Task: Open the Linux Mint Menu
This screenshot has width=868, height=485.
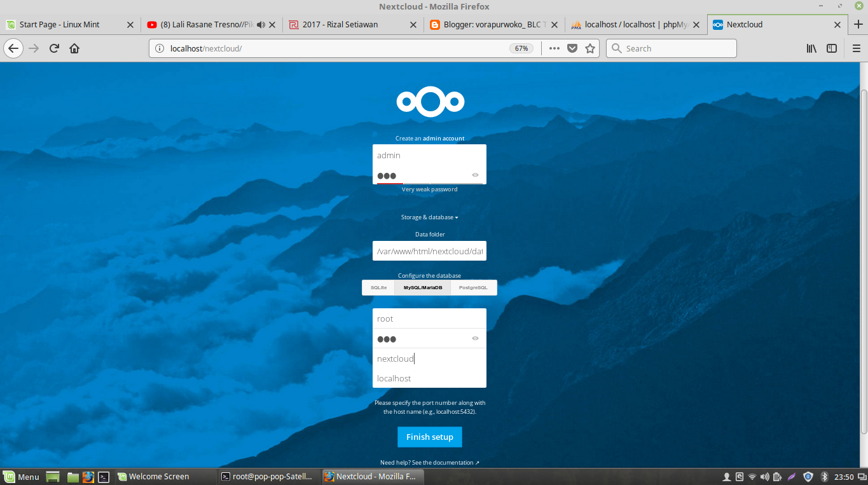Action: tap(21, 477)
